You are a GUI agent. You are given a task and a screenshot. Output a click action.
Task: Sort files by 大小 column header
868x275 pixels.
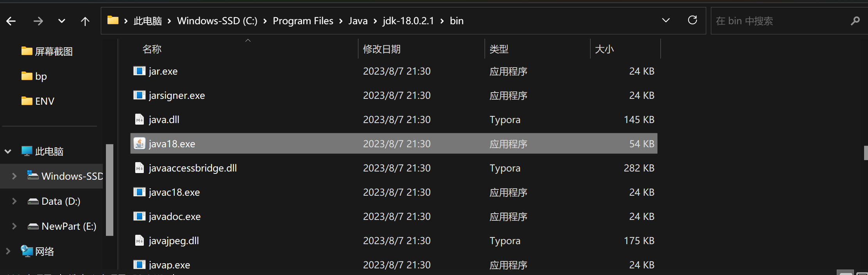pos(604,49)
